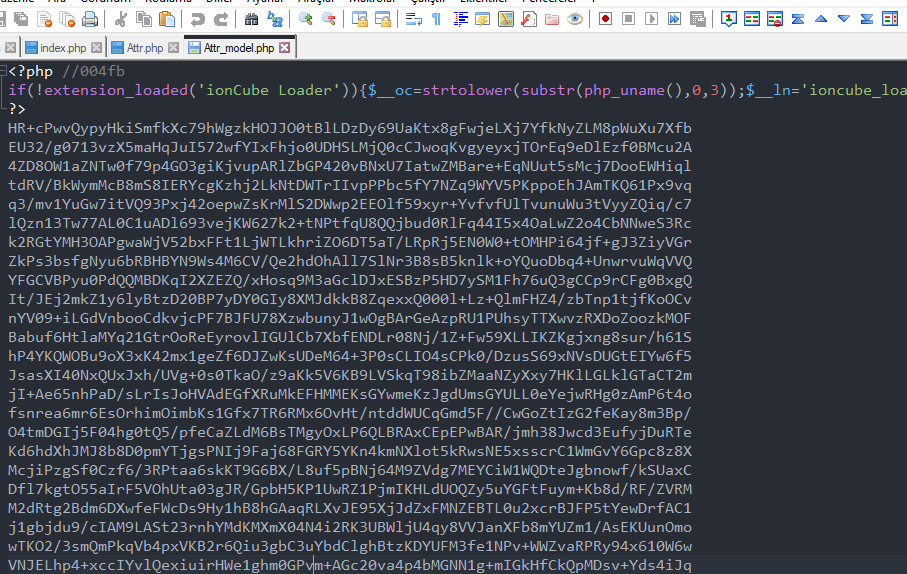Image resolution: width=907 pixels, height=574 pixels.
Task: Click Compare plugin Set as First icon
Action: 729,19
